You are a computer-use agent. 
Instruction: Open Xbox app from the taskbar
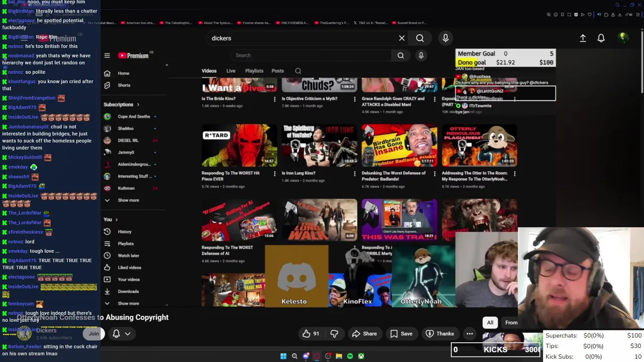(x=361, y=356)
